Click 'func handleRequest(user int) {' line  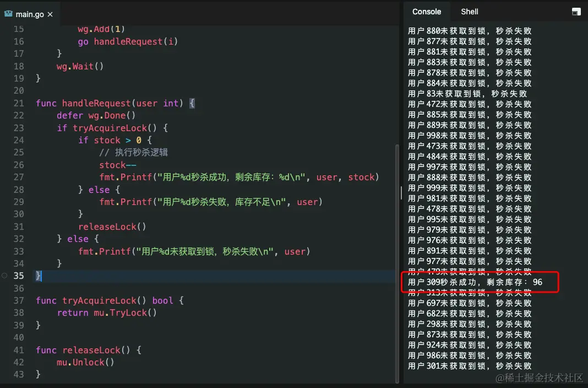coord(115,103)
